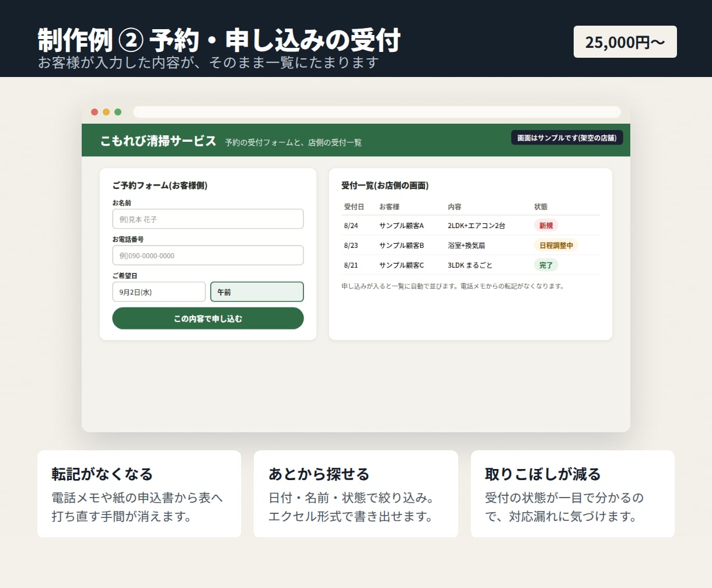The width and height of the screenshot is (712, 588).
Task: Click the 受付日 column header
Action: tap(354, 206)
